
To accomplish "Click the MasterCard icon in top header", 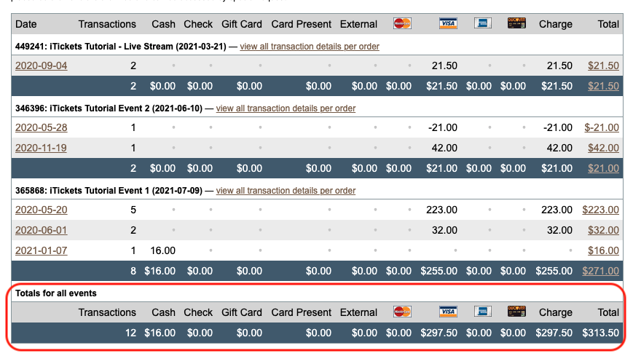I will coord(402,23).
